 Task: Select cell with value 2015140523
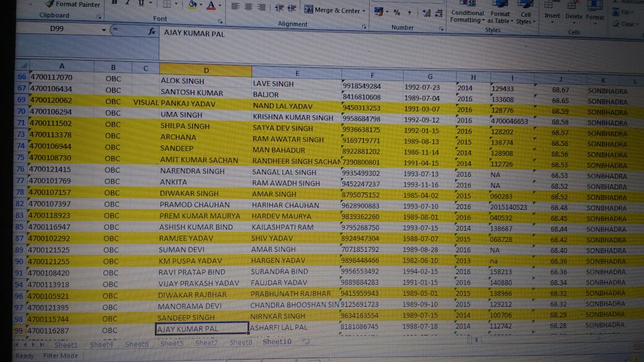(x=510, y=207)
